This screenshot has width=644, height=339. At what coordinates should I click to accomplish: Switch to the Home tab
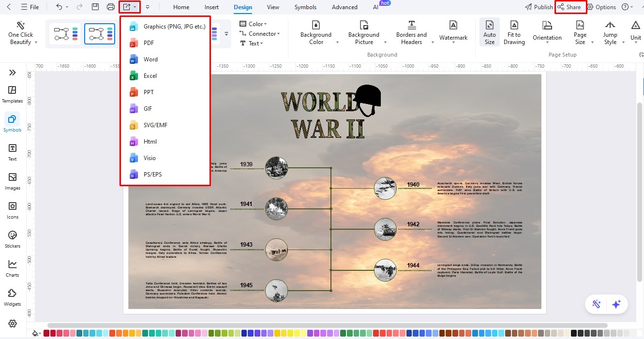pos(181,7)
